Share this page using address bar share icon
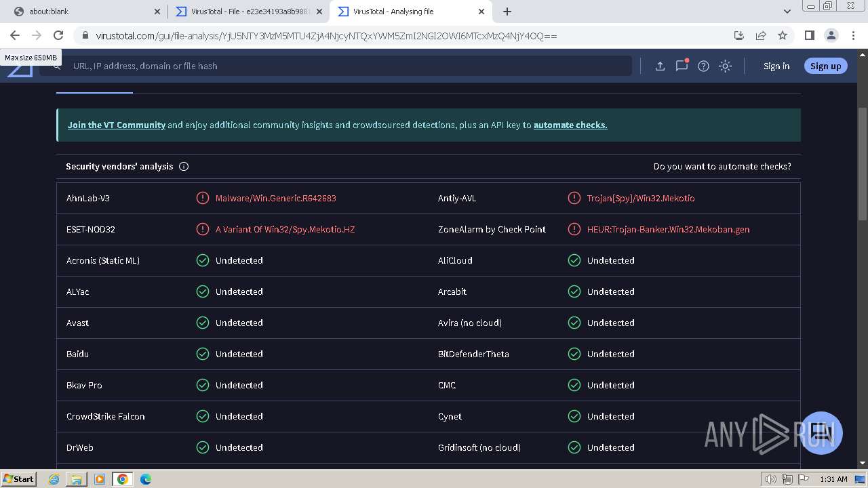868x488 pixels. (761, 35)
